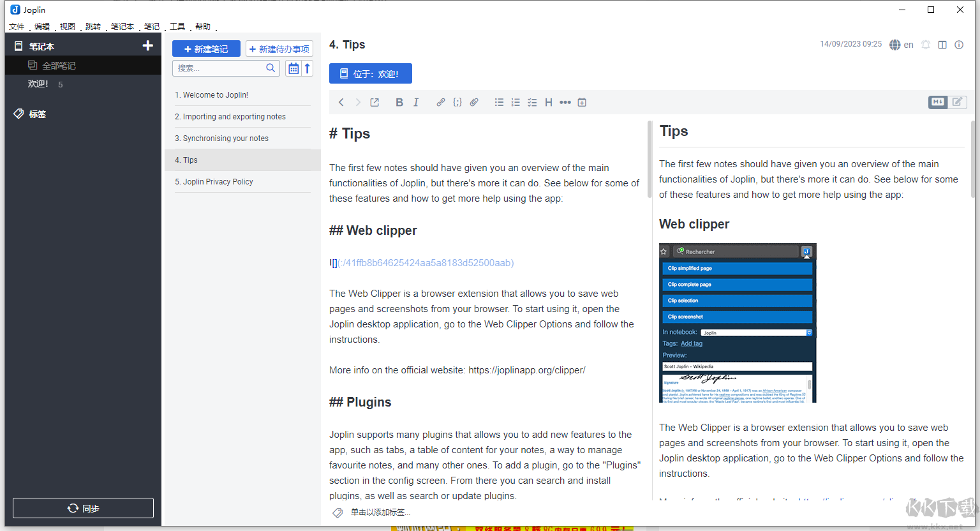
Task: Show note properties via the info icon
Action: 959,45
